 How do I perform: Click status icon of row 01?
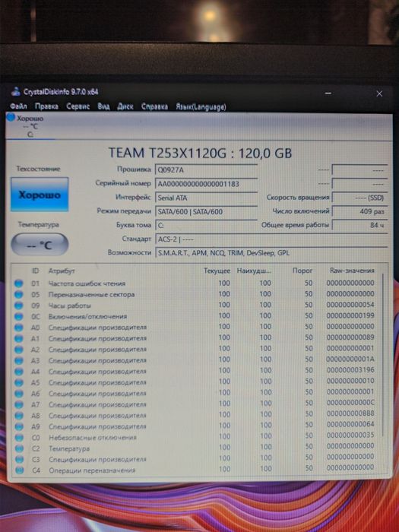pyautogui.click(x=19, y=283)
